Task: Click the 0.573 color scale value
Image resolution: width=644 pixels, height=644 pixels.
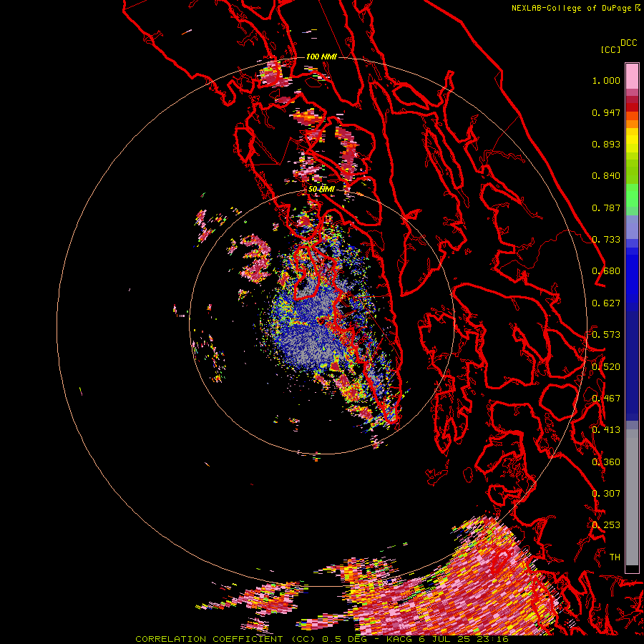Action: click(x=606, y=335)
